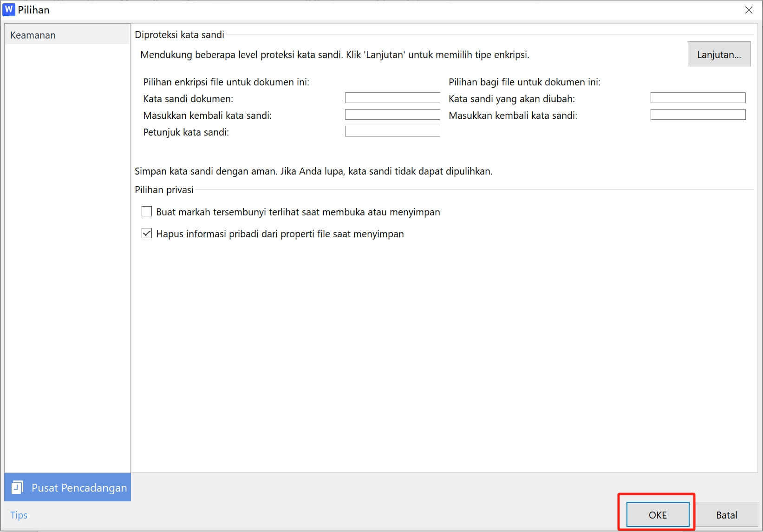Click the 'Kata sandi yang akan diubah' field
Screen dimensions: 763x532
click(x=698, y=97)
